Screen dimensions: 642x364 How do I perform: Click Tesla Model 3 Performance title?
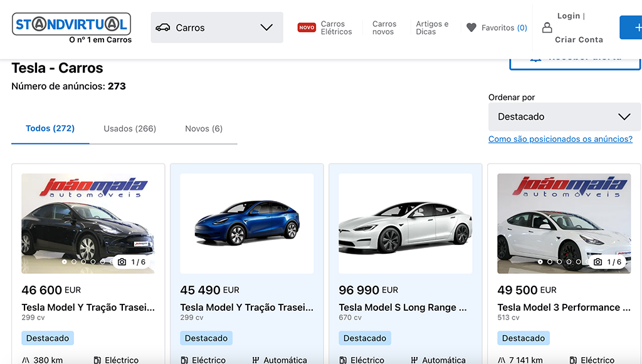(564, 308)
